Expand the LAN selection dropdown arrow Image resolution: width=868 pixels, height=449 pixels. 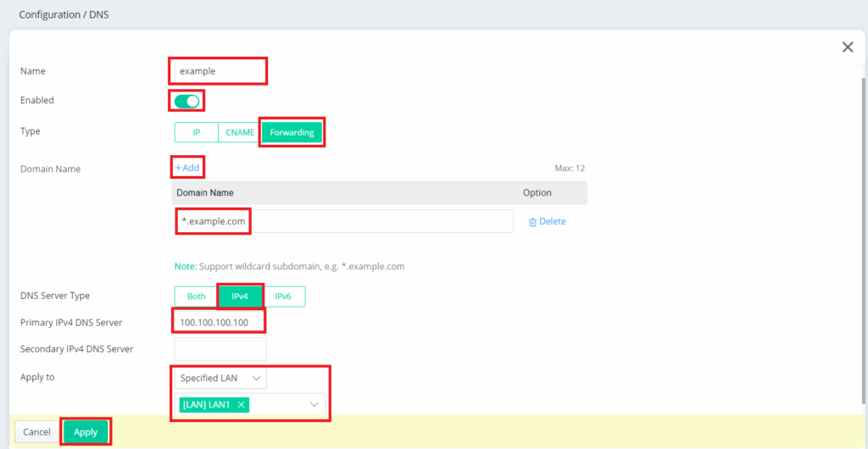tap(314, 405)
